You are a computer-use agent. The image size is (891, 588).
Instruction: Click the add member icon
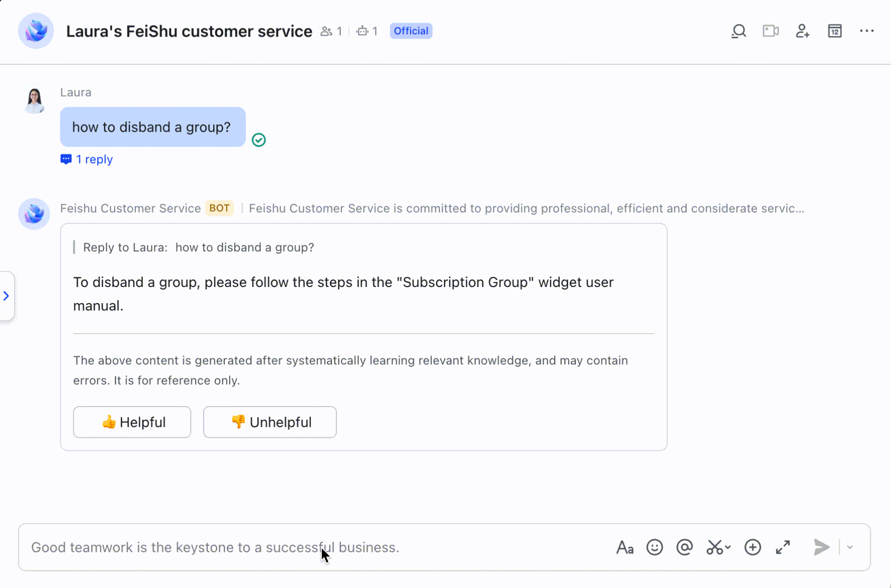803,31
